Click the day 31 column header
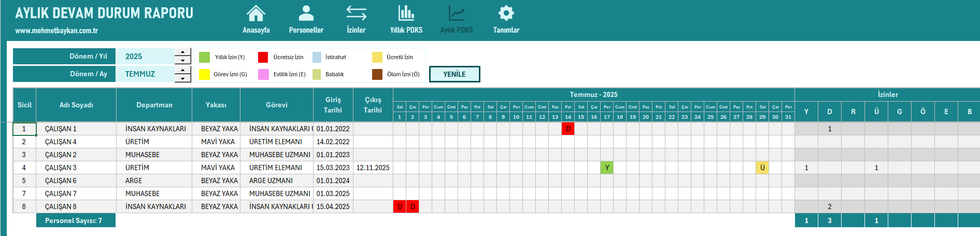The width and height of the screenshot is (980, 236). [x=788, y=117]
